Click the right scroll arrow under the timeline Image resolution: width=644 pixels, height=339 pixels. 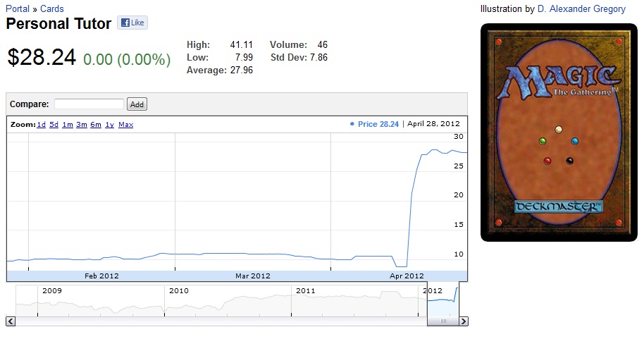point(463,321)
